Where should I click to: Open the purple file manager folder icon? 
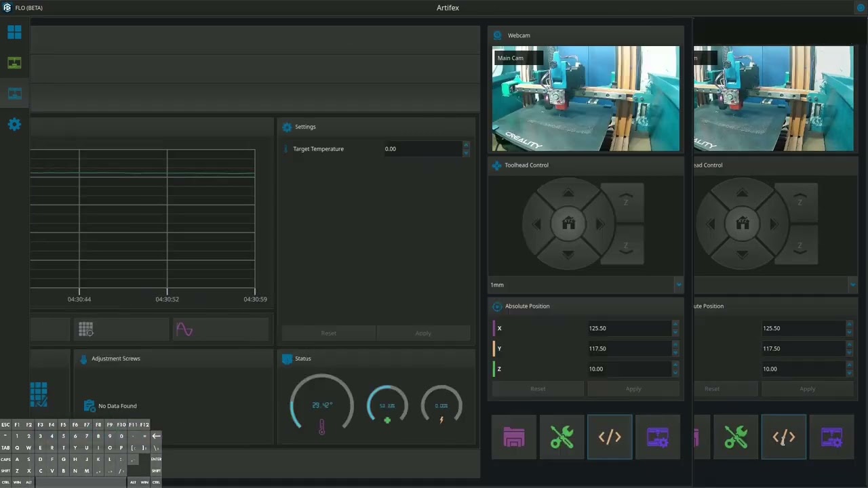coord(514,437)
